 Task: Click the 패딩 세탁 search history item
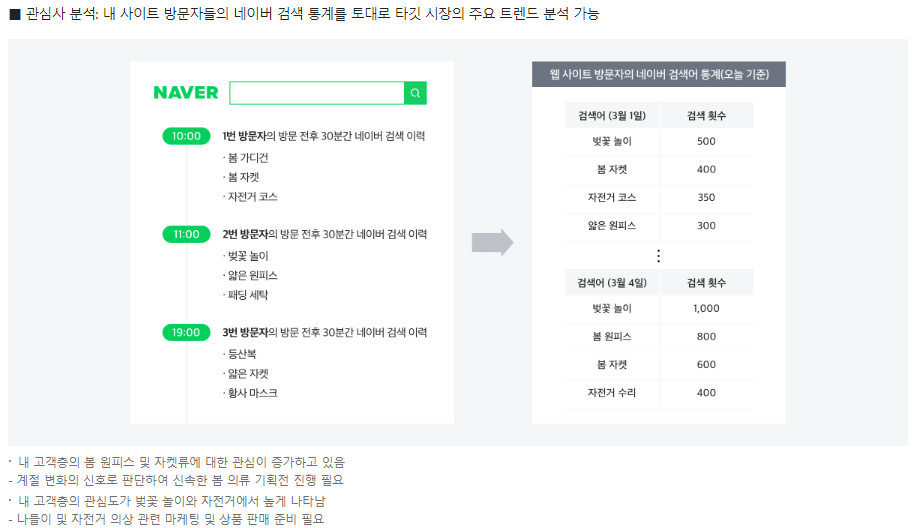pos(245,295)
